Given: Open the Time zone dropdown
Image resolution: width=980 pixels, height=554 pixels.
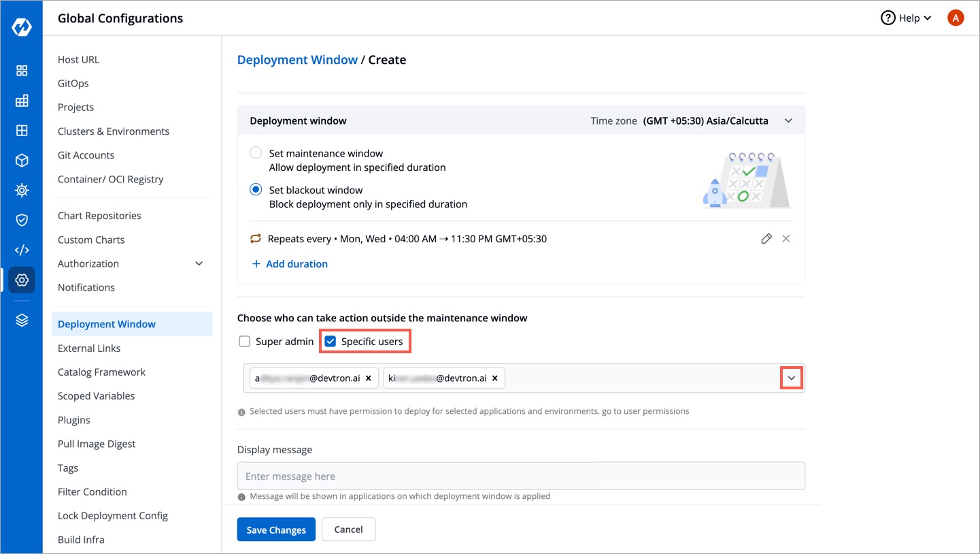Looking at the screenshot, I should click(788, 120).
